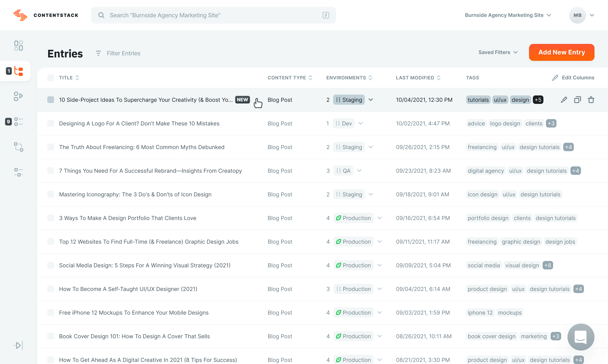Expand the user account menu chevron
Viewport: 608px width, 364px height.
[592, 15]
